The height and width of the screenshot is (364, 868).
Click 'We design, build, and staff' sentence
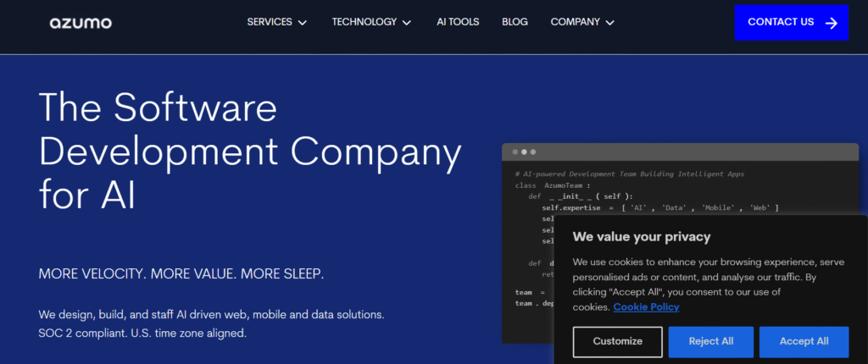[211, 315]
